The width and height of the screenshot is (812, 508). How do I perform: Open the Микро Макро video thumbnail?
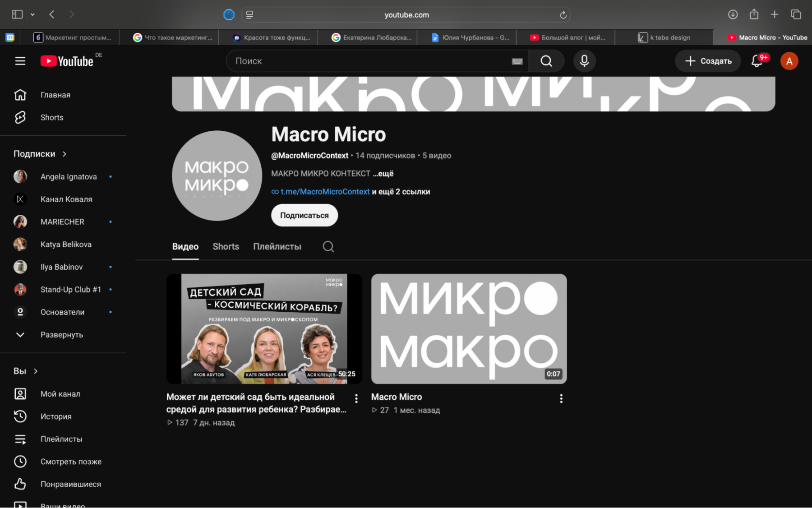coord(469,329)
